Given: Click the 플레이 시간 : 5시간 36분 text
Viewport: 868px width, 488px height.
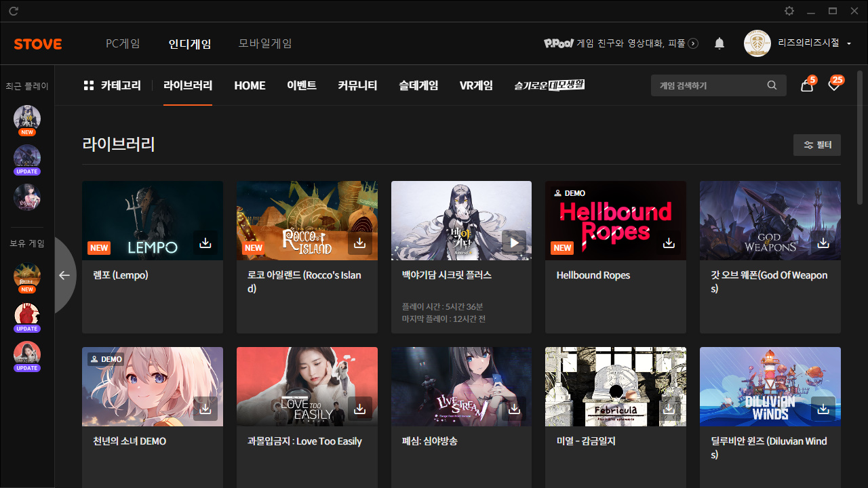Looking at the screenshot, I should 442,306.
